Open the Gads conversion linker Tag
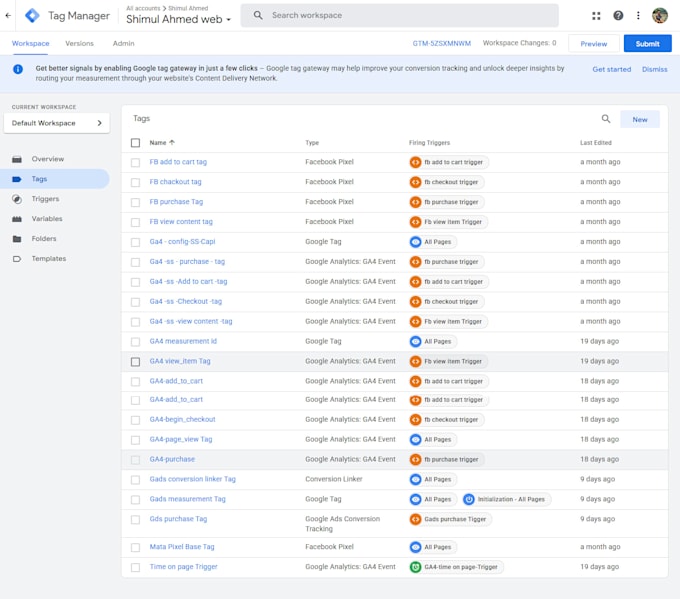The image size is (680, 599). click(193, 479)
